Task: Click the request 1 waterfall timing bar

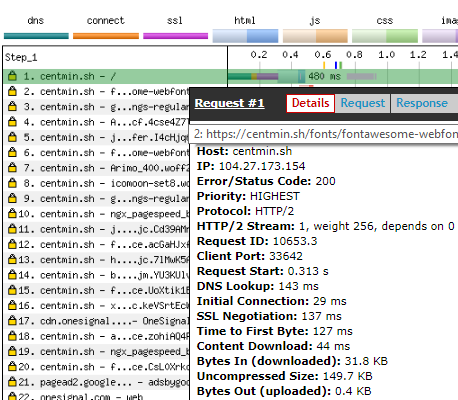Action: coord(266,77)
